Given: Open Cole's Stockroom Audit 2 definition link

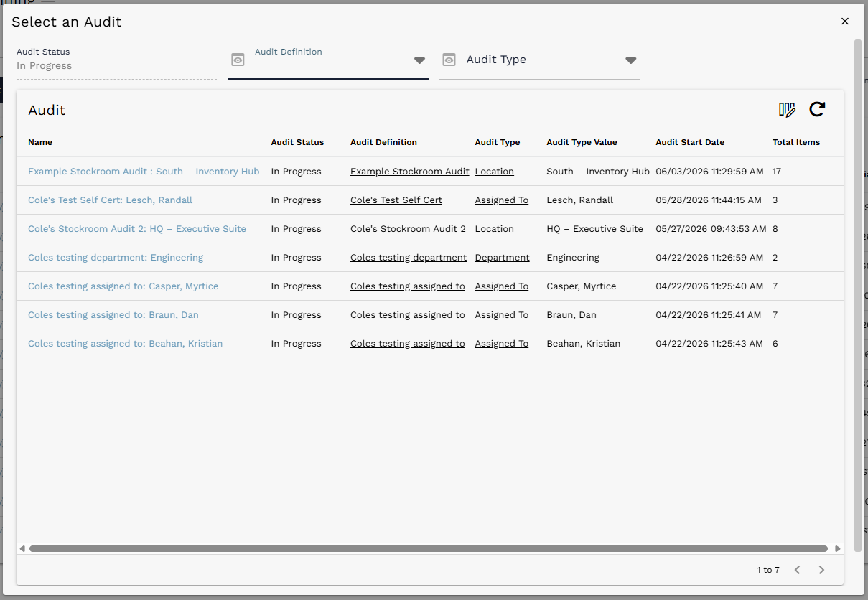Looking at the screenshot, I should (x=408, y=229).
